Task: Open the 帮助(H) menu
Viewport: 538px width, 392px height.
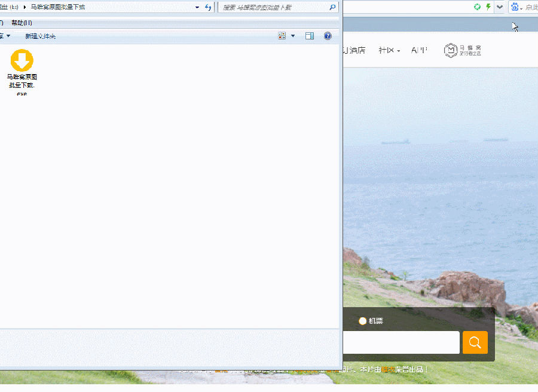Action: 22,23
